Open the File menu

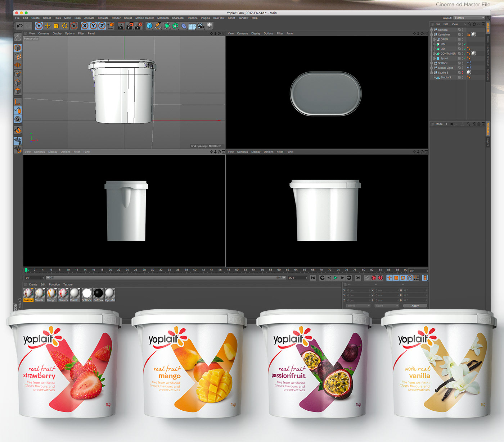(17, 18)
